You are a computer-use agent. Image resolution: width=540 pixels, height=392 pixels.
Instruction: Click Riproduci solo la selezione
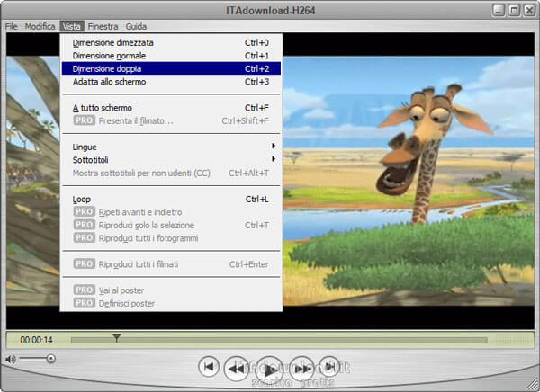tap(171, 225)
